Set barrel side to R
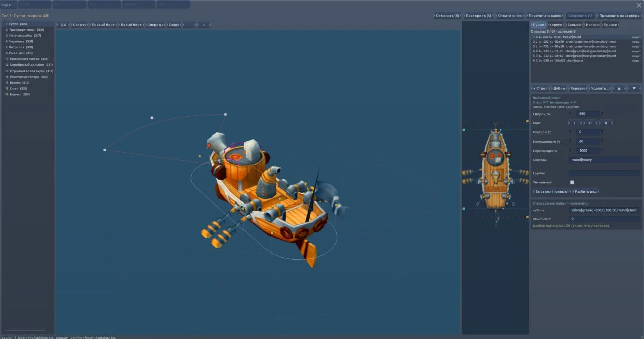 606,123
